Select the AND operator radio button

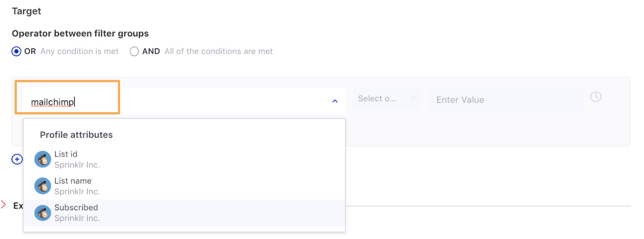[134, 52]
